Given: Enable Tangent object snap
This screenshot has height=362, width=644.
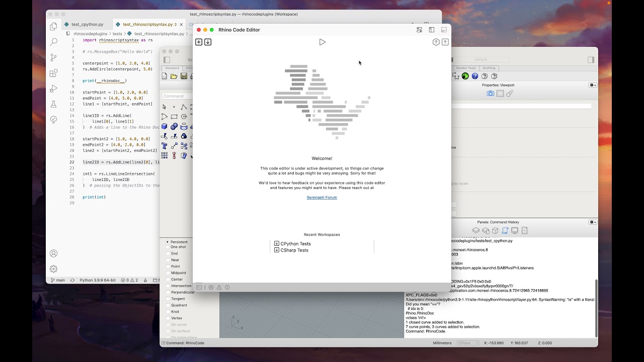Looking at the screenshot, I should coord(168,299).
